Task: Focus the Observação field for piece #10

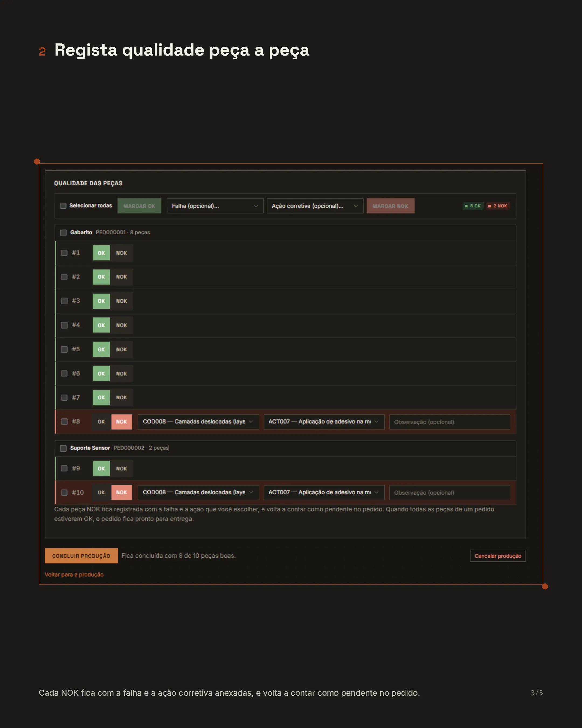Action: 450,492
